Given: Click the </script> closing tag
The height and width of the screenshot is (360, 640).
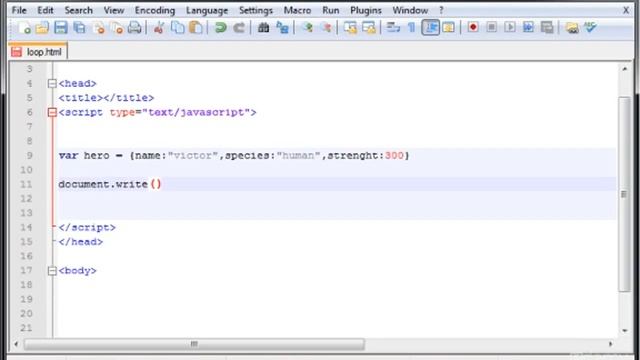Looking at the screenshot, I should [x=87, y=227].
